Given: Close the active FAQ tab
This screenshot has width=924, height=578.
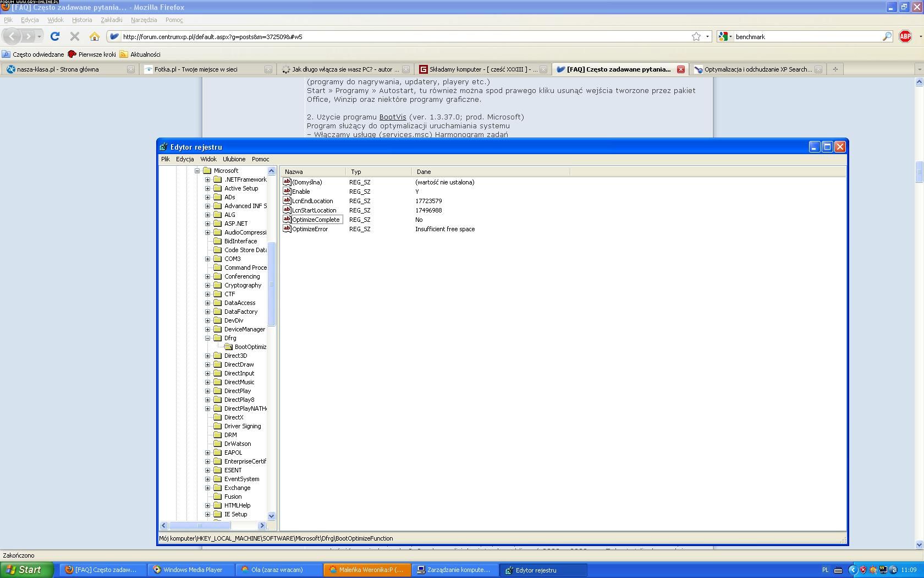Looking at the screenshot, I should coord(680,69).
